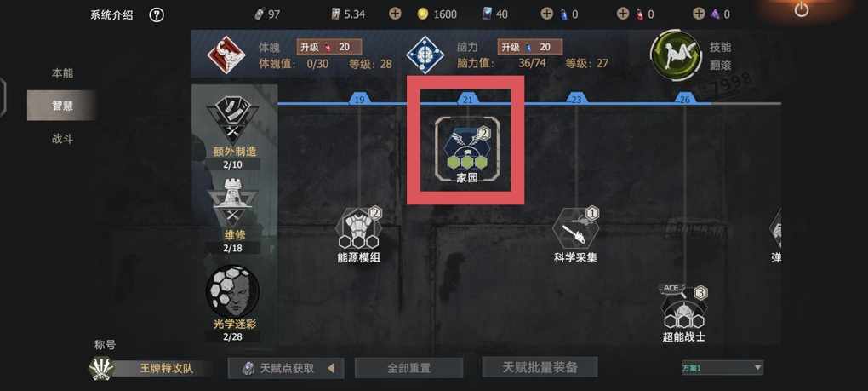Click the power button icon
Viewport: 868px width, 391px height.
[801, 9]
